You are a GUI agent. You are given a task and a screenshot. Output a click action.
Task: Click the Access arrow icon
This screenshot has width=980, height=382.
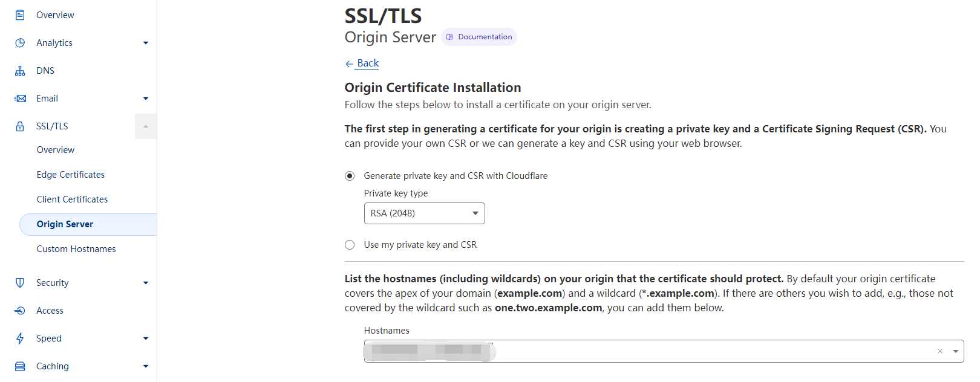point(20,311)
